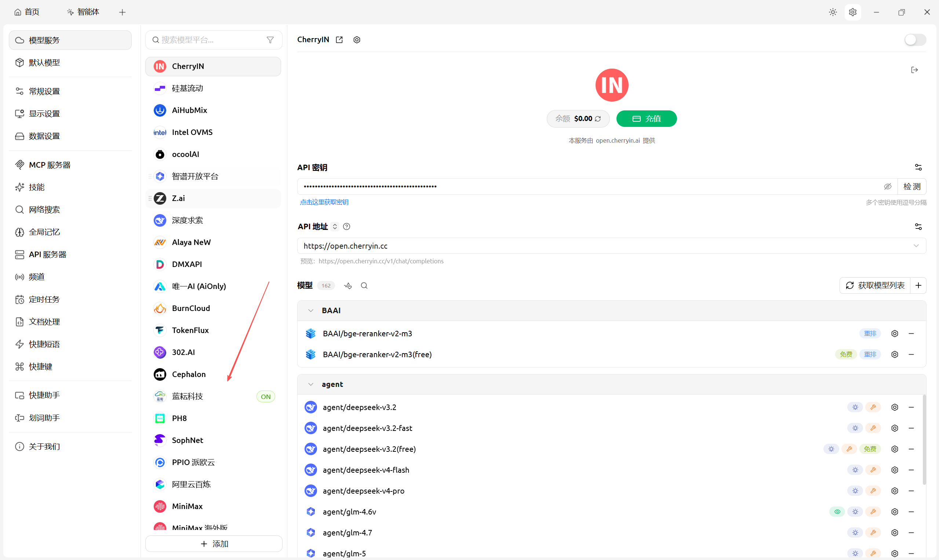
Task: Select the 蓝耘科技 provider
Action: [213, 396]
